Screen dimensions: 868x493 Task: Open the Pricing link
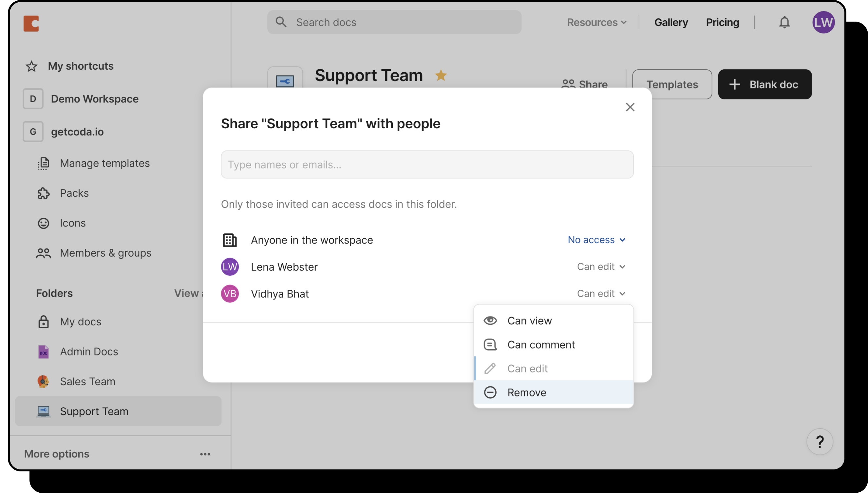pyautogui.click(x=722, y=22)
